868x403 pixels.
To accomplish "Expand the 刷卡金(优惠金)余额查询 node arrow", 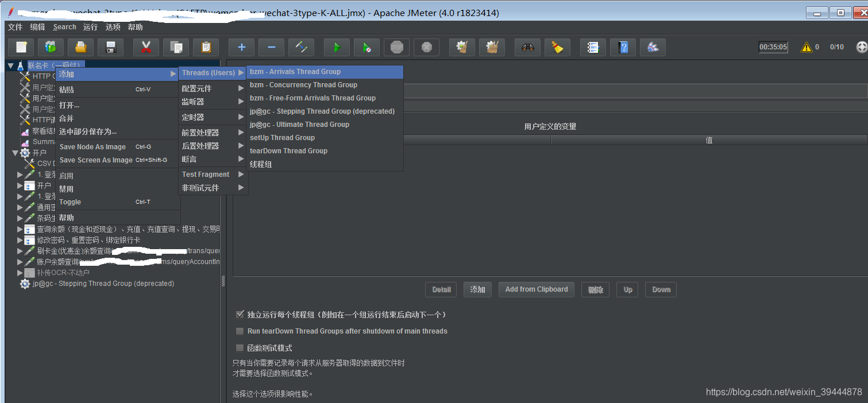I will coord(20,251).
